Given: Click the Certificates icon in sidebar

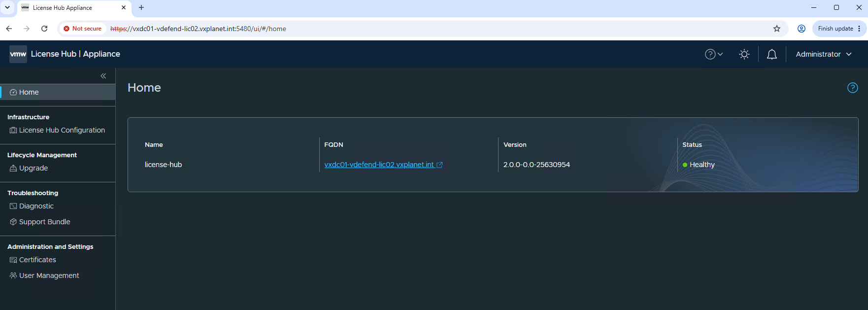Looking at the screenshot, I should [13, 260].
